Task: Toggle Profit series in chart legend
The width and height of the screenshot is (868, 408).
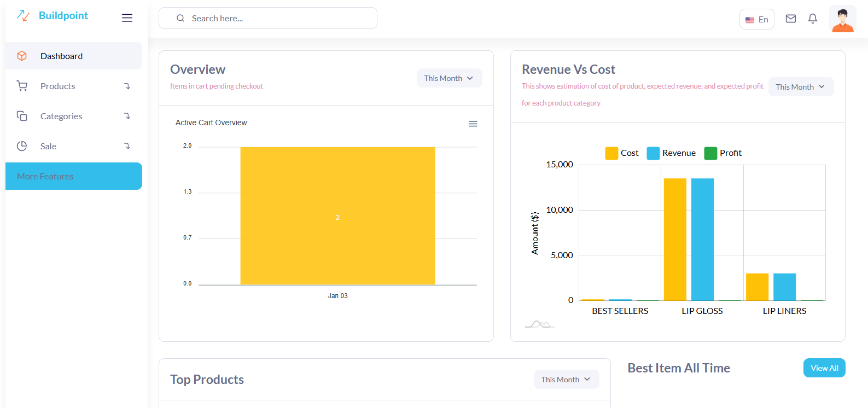Action: point(723,153)
